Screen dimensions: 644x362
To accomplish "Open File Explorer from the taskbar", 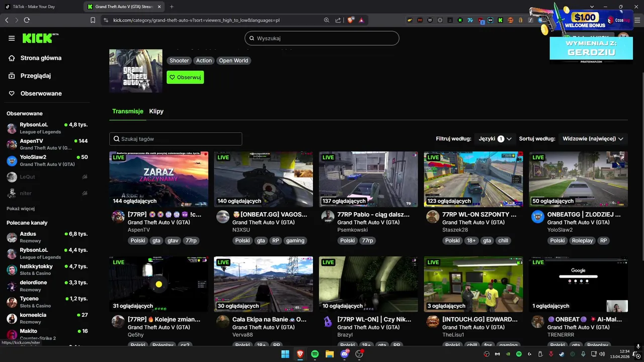I will pyautogui.click(x=330, y=354).
